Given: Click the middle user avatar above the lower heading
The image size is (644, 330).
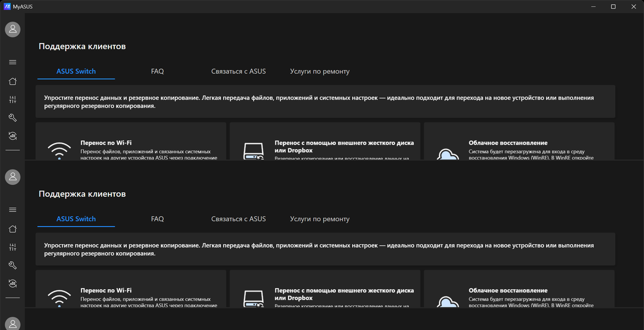Looking at the screenshot, I should [13, 177].
